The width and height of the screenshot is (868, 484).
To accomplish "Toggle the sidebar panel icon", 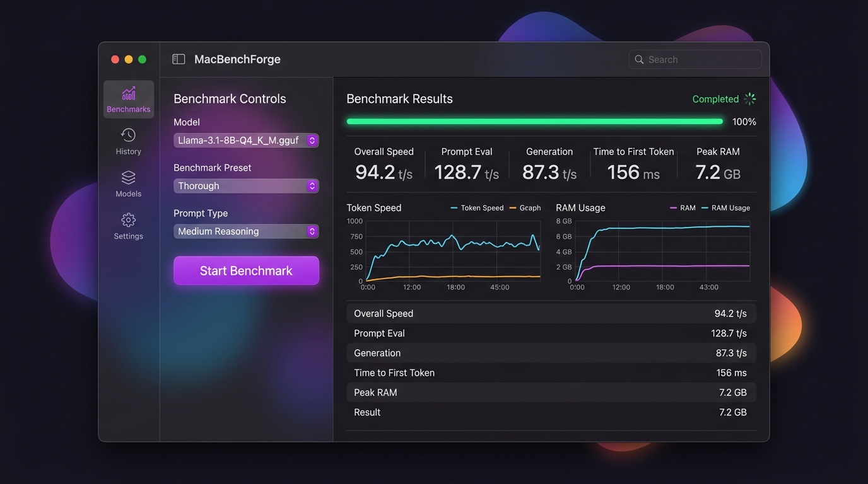I will [179, 59].
